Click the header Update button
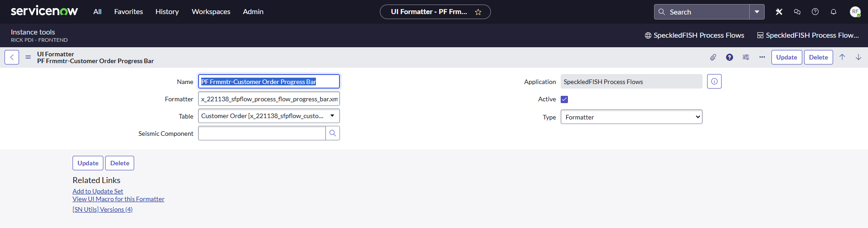868x228 pixels. click(786, 57)
